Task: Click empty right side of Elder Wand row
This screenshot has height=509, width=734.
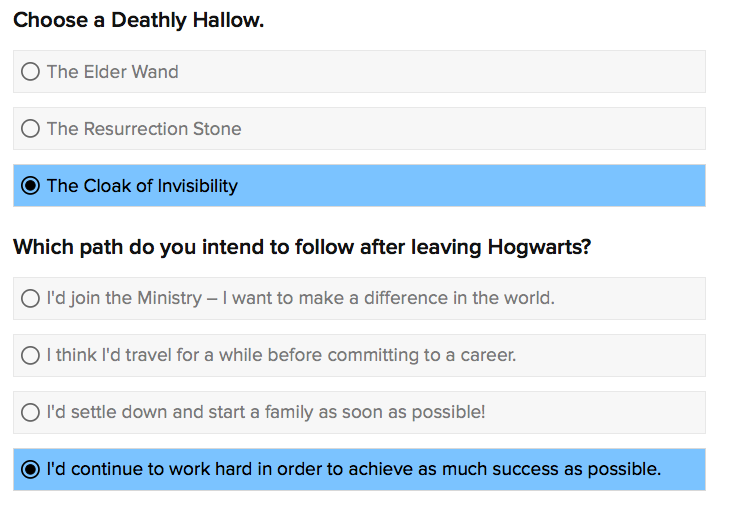Action: 500,72
